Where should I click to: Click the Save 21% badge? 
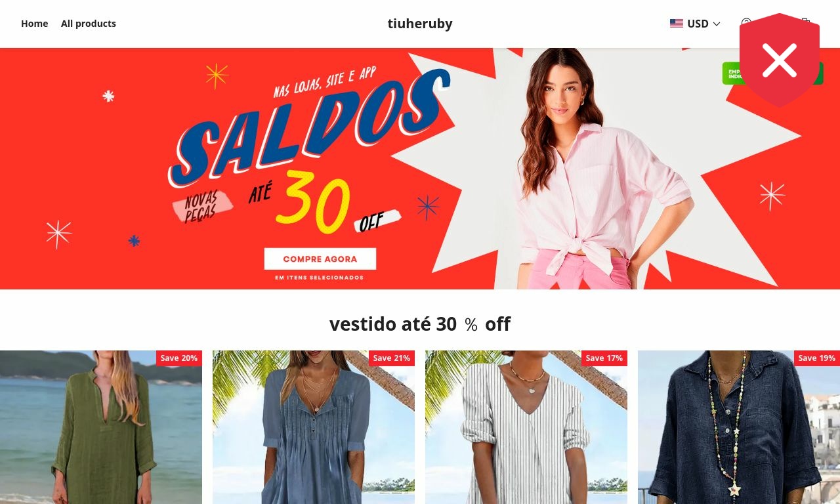(392, 358)
